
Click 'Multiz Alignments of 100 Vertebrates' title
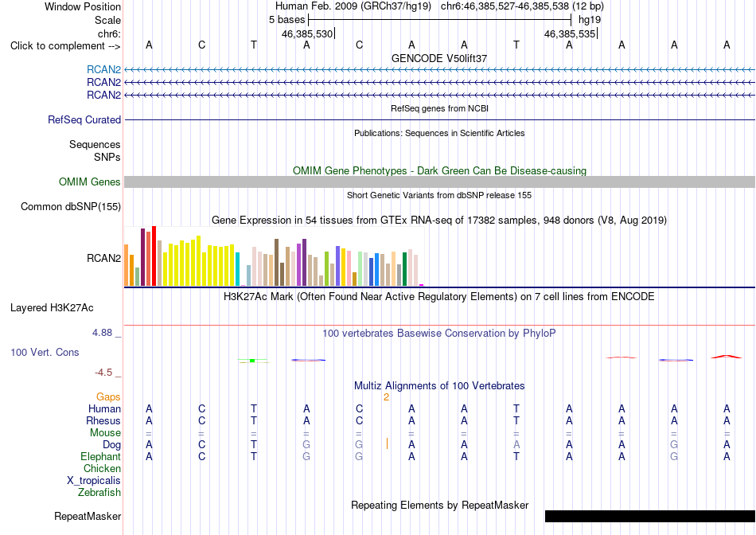439,386
